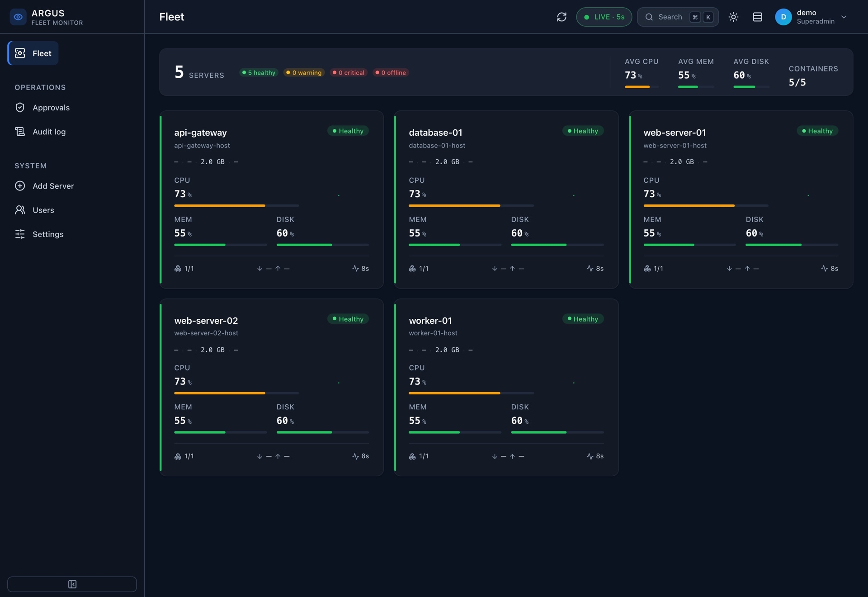Click the api-gateway CPU usage bar
The height and width of the screenshot is (597, 868).
coord(236,205)
